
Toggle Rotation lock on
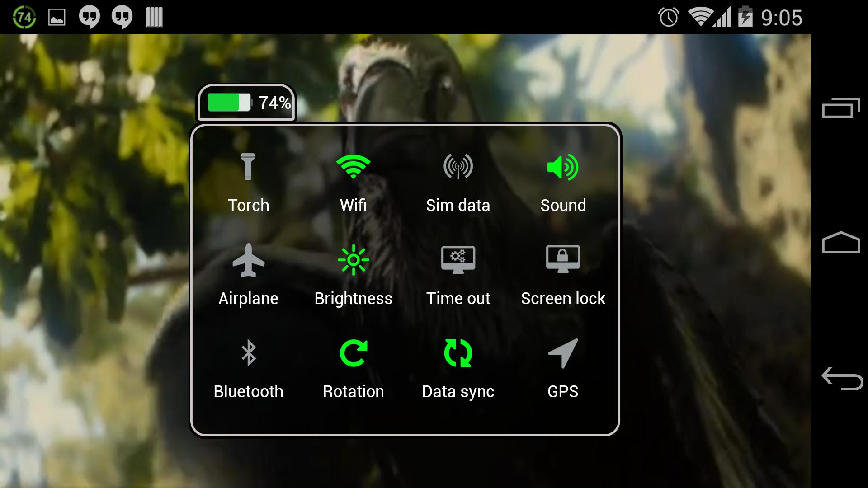click(353, 366)
